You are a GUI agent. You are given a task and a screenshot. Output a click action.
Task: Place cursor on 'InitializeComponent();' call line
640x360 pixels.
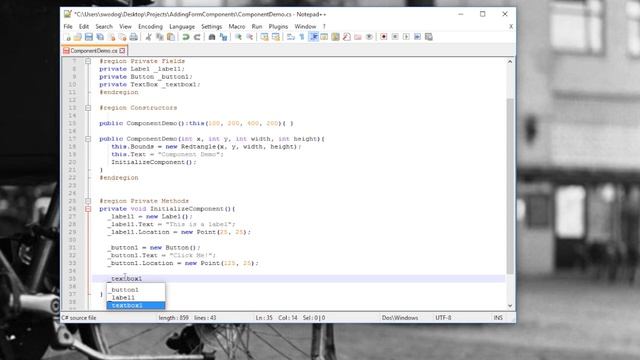154,162
